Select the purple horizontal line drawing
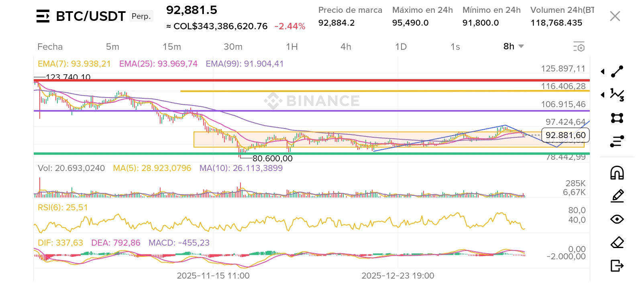Viewport: 644px width, 289px height. [x=312, y=111]
